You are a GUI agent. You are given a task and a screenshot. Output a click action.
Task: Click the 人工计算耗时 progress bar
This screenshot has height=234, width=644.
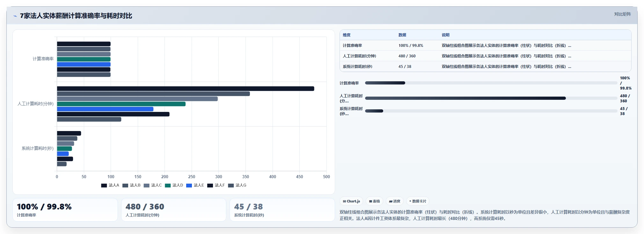491,98
